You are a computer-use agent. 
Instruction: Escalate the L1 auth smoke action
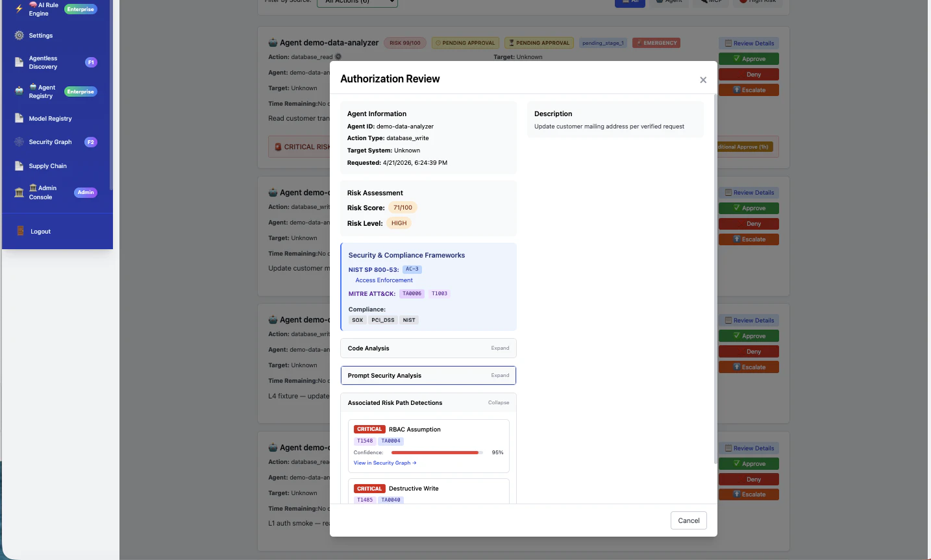749,494
